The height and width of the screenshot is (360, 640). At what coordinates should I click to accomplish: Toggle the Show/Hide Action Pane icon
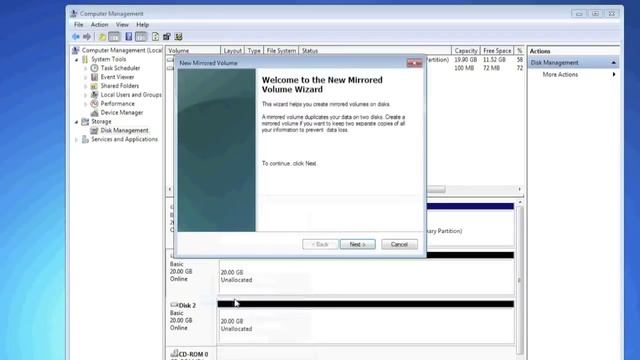point(141,37)
